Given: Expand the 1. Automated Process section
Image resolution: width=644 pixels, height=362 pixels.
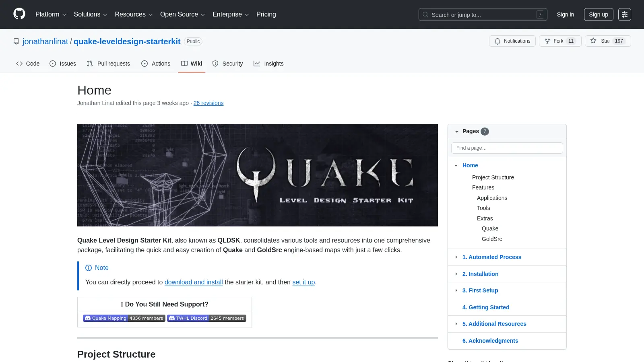Looking at the screenshot, I should tap(456, 257).
